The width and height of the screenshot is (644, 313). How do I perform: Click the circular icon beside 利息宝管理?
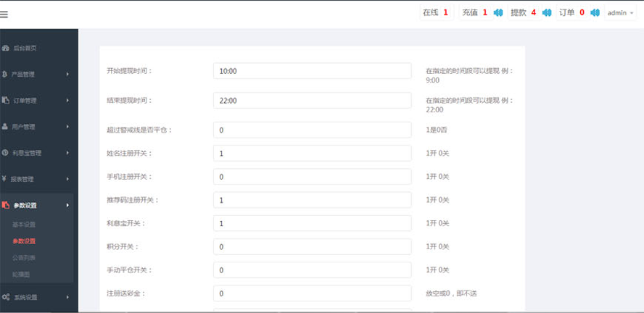coord(5,153)
